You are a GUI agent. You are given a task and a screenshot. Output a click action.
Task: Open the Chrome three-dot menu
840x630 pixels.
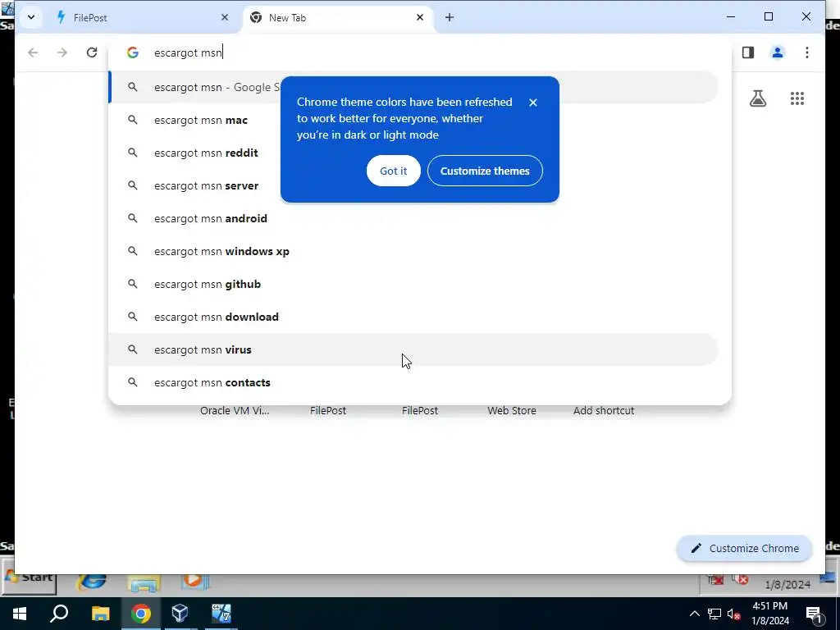point(807,52)
